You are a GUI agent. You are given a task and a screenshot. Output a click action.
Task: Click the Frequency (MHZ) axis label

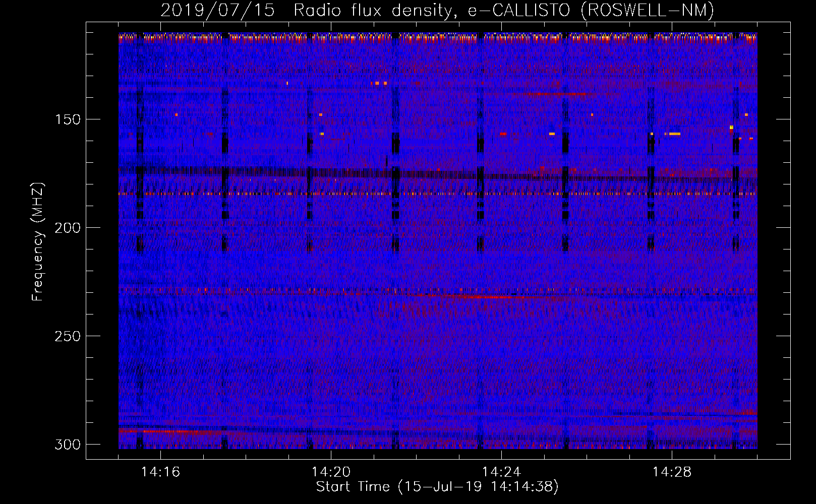click(38, 241)
